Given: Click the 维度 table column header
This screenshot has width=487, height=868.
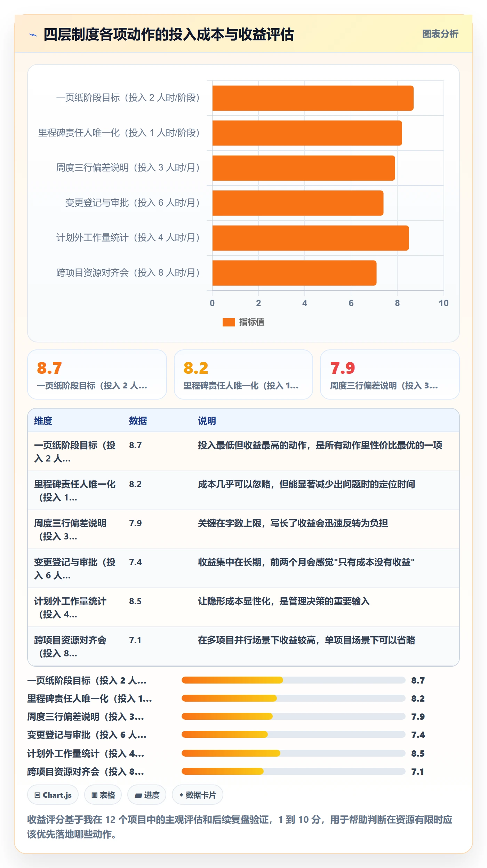Looking at the screenshot, I should 43,421.
